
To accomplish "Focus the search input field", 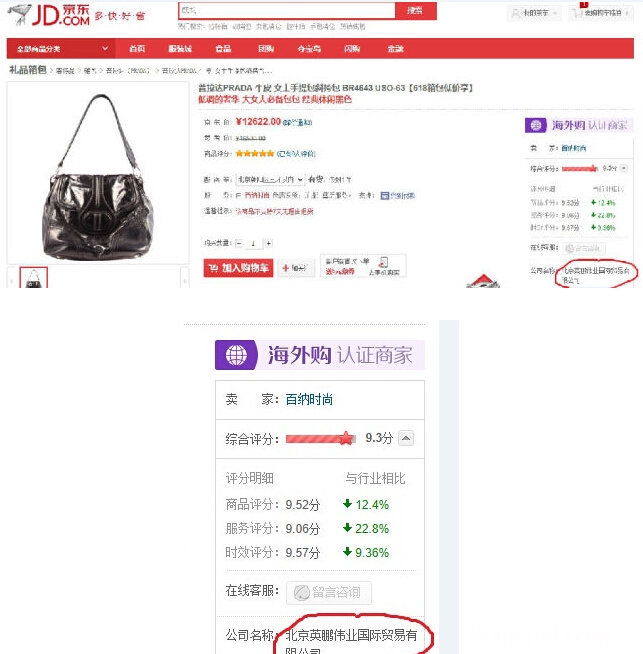I will coord(286,11).
